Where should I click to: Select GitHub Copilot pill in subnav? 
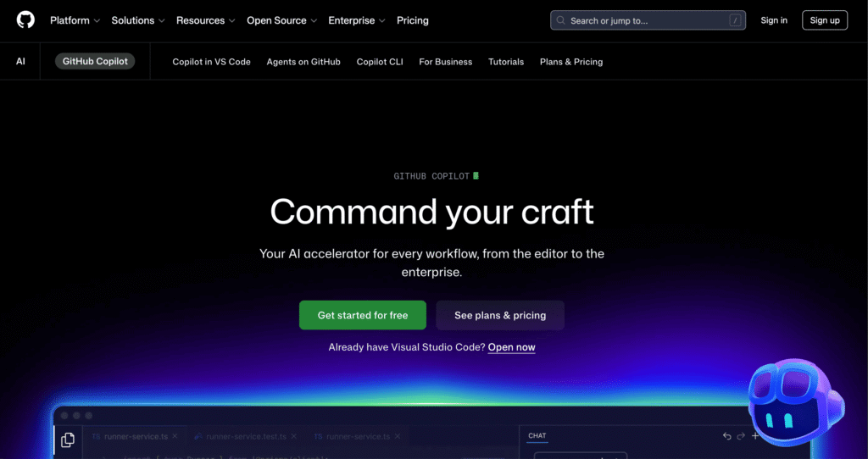click(95, 61)
